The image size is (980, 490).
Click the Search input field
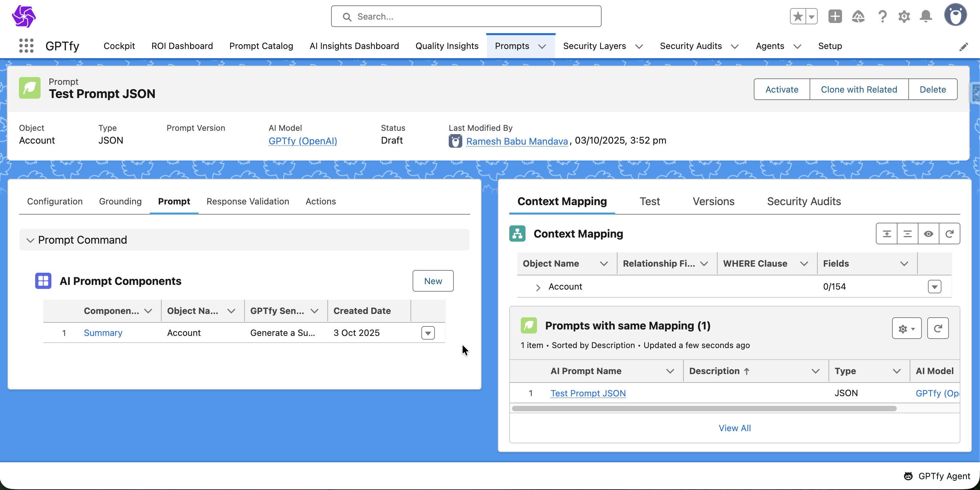pos(466,16)
